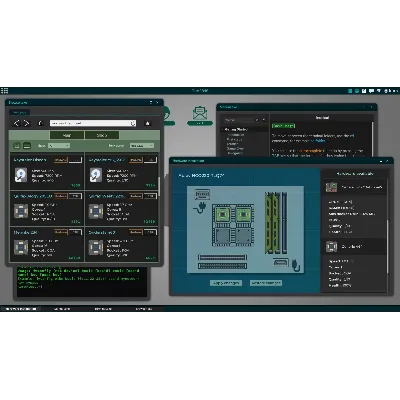Select the CPU entry in hardware list
This screenshot has width=400, height=400.
point(354,247)
